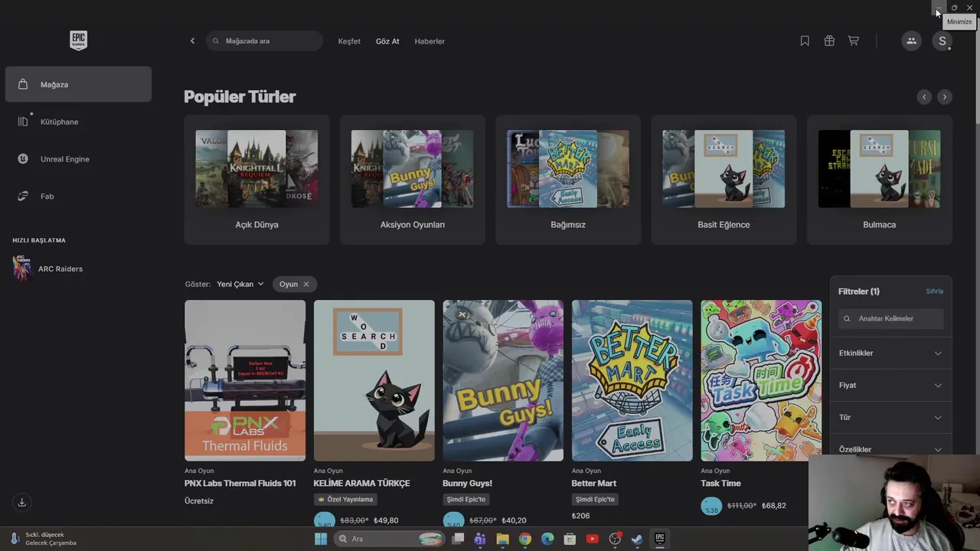This screenshot has width=980, height=551.
Task: Open the Bağımsız genre card
Action: click(x=568, y=180)
